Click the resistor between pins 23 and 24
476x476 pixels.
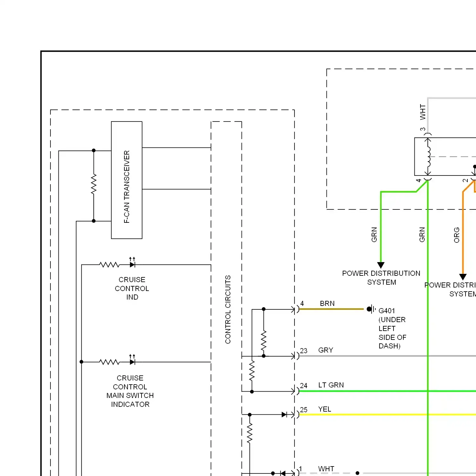click(x=252, y=371)
